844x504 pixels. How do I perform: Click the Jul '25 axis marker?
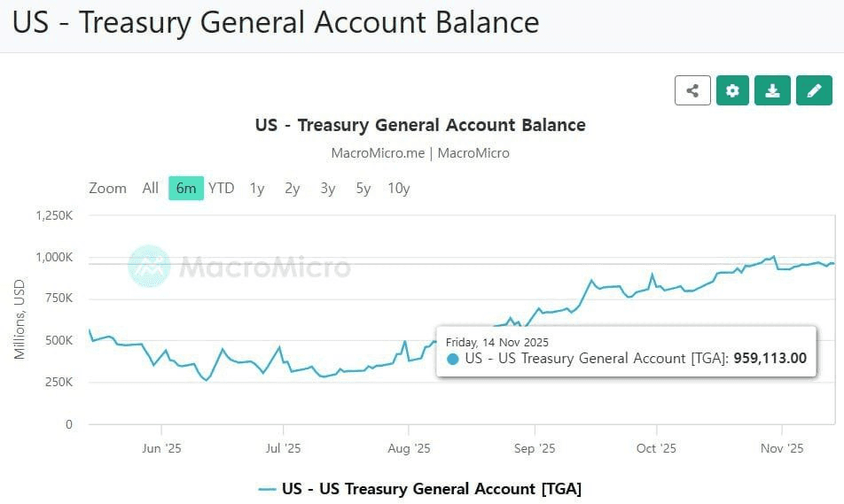click(283, 448)
